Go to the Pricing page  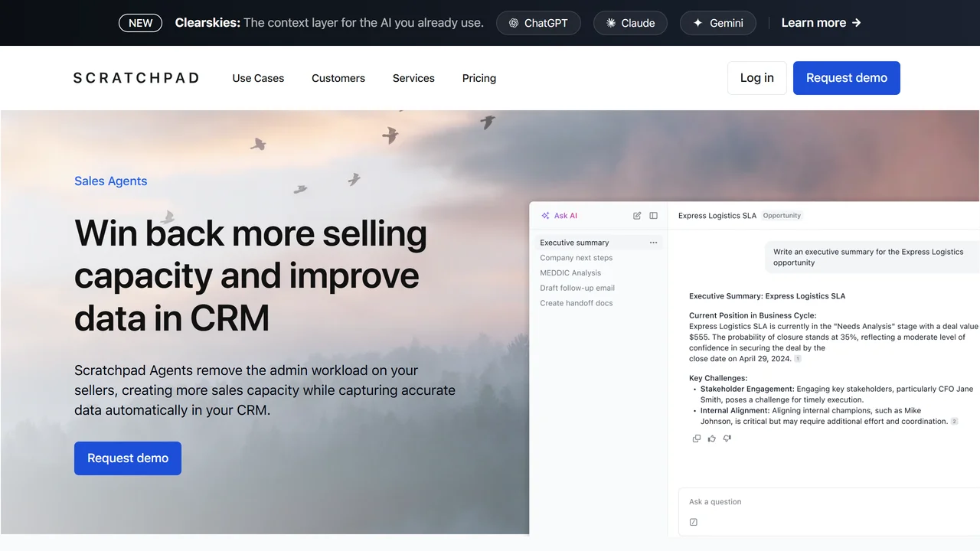click(479, 78)
